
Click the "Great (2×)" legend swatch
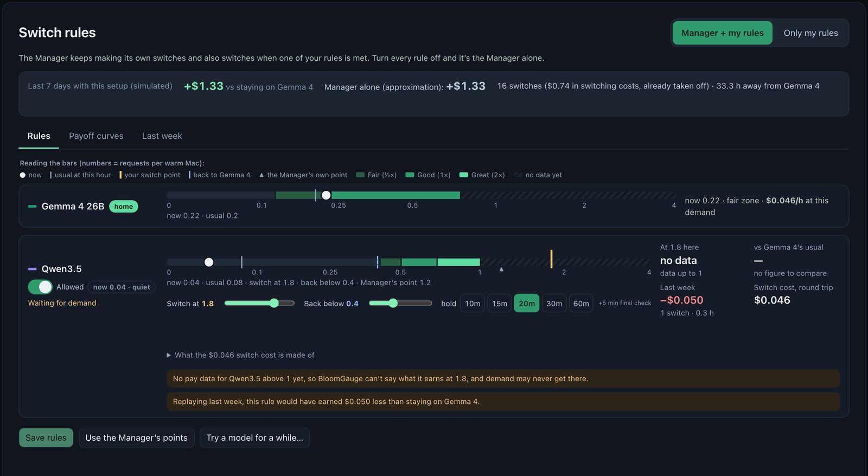pyautogui.click(x=464, y=175)
